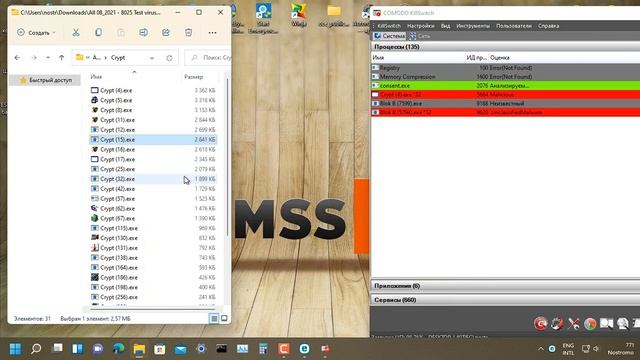
Task: Click the orange C app icon on taskbar
Action: pos(284,349)
